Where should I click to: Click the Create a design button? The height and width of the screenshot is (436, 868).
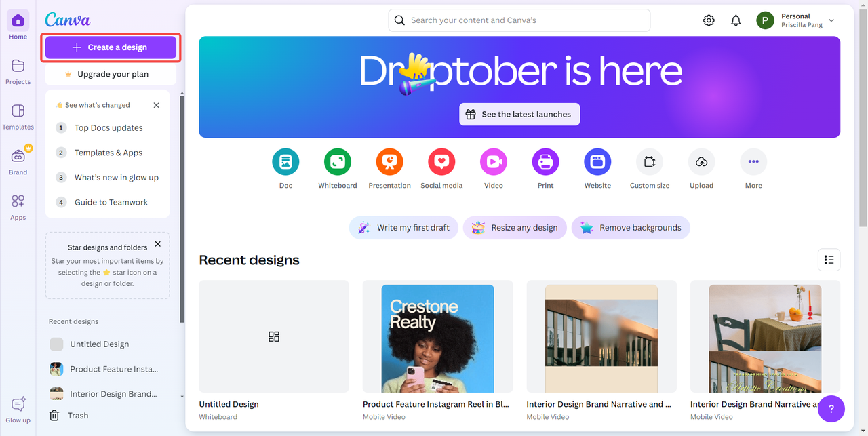(x=111, y=47)
